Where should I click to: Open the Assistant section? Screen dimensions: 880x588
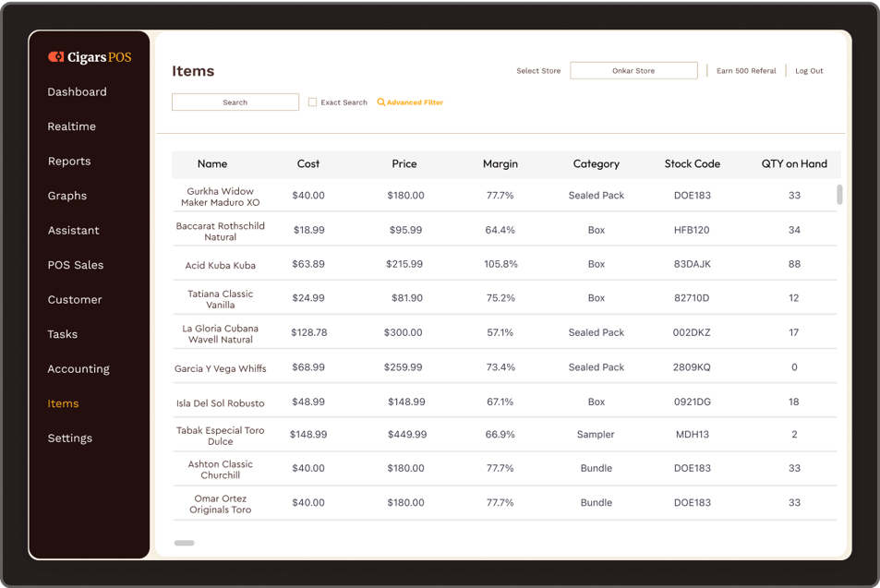[x=73, y=230]
